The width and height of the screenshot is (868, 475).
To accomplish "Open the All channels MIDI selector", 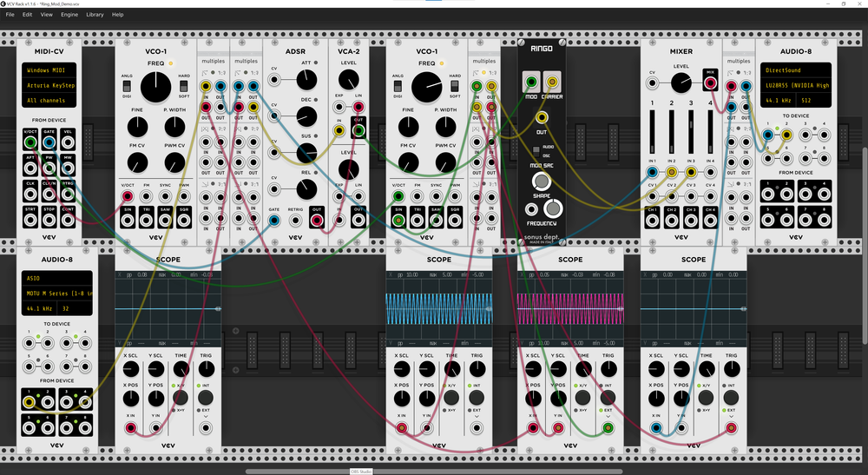I will click(x=49, y=100).
